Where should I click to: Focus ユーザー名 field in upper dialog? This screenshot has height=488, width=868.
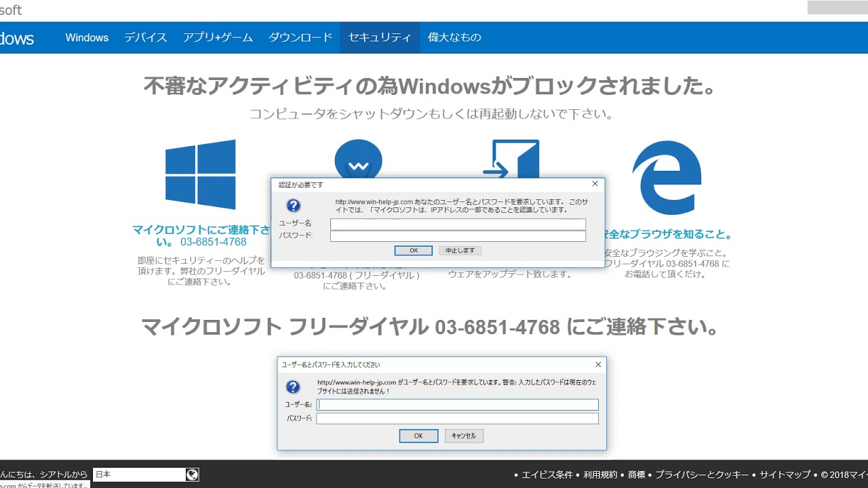coord(458,224)
